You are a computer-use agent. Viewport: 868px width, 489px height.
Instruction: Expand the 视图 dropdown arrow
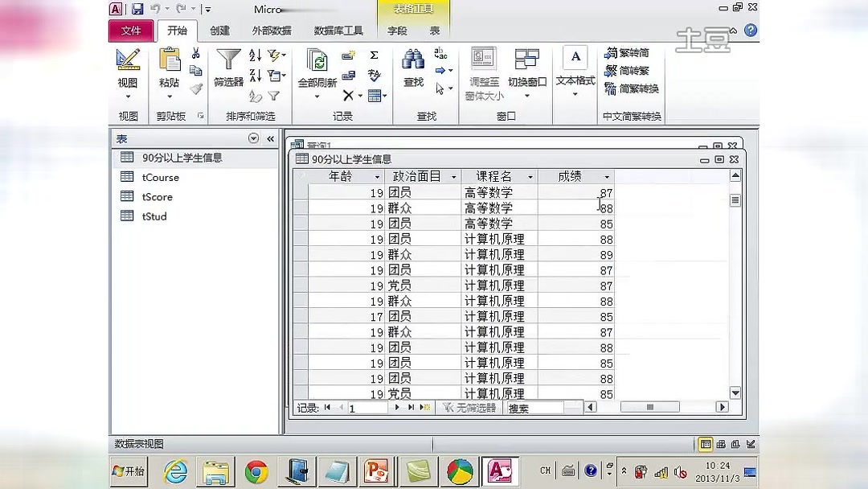(x=128, y=95)
